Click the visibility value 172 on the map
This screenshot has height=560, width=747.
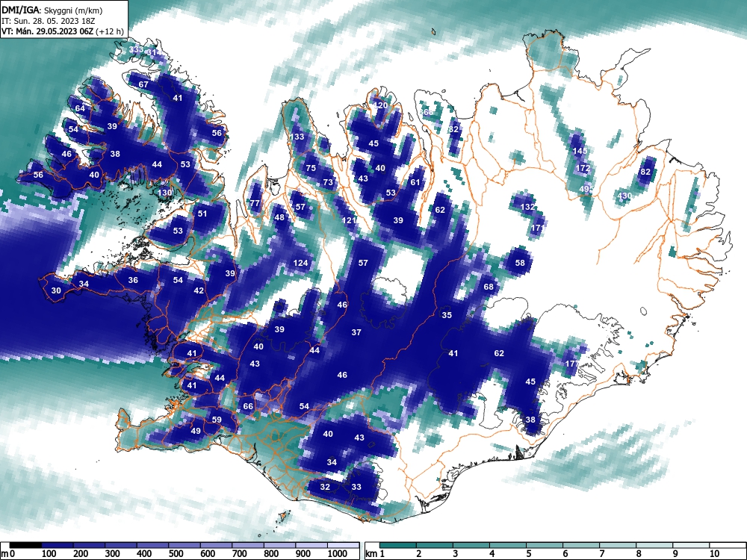pyautogui.click(x=583, y=168)
